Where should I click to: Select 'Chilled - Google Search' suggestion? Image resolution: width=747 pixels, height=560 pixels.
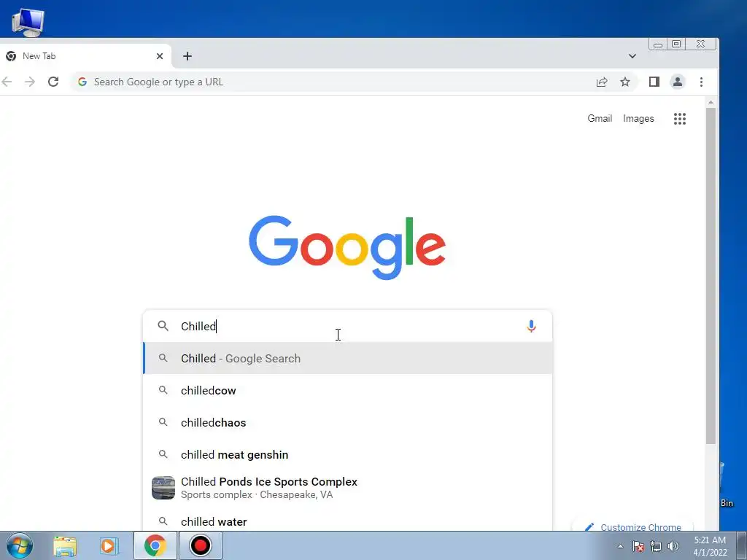click(x=348, y=358)
